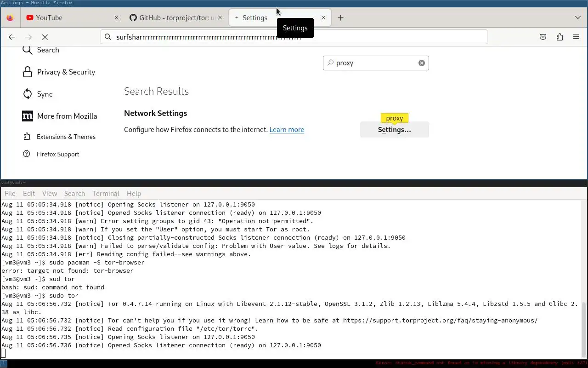This screenshot has width=588, height=368.
Task: Open Save to Pocket
Action: (x=543, y=37)
